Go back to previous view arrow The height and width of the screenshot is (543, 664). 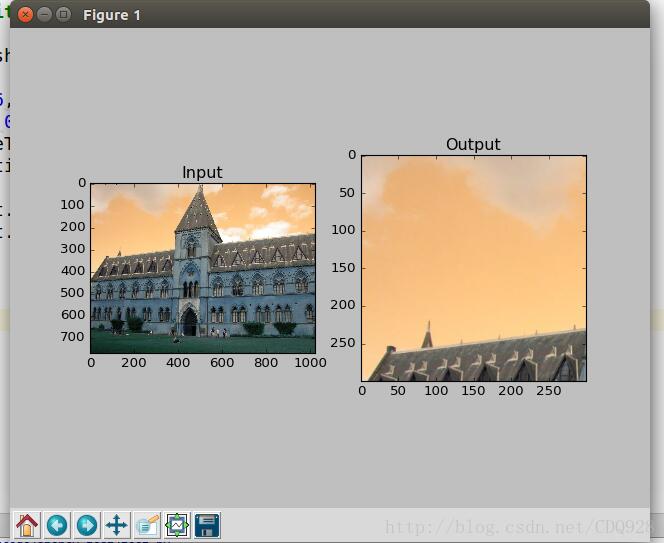pos(57,525)
